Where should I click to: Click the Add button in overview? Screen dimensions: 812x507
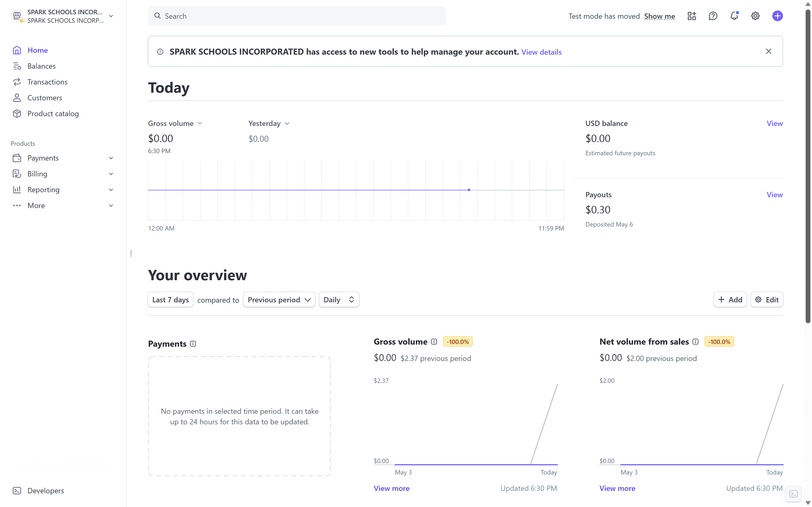coord(730,300)
